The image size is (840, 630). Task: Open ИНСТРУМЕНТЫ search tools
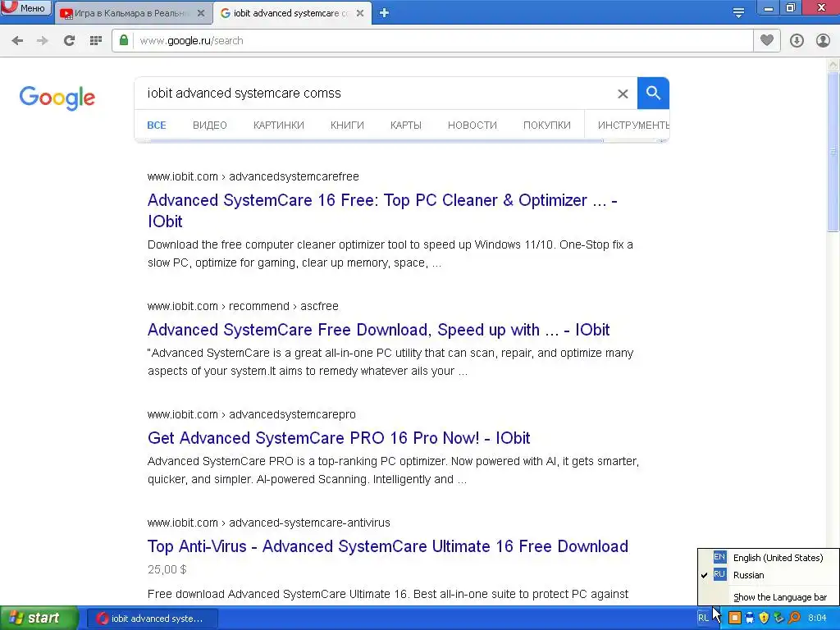(633, 126)
